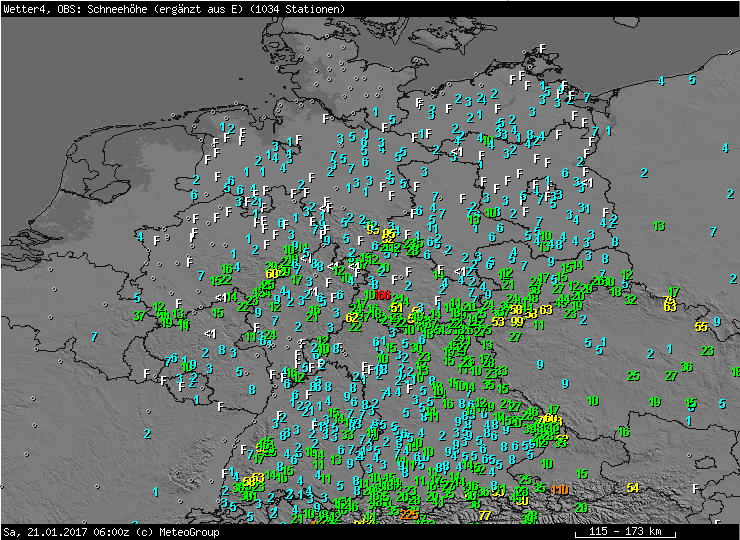Viewport: 740px width, 540px height.
Task: Select the yellow 99 station value
Action: (x=517, y=321)
